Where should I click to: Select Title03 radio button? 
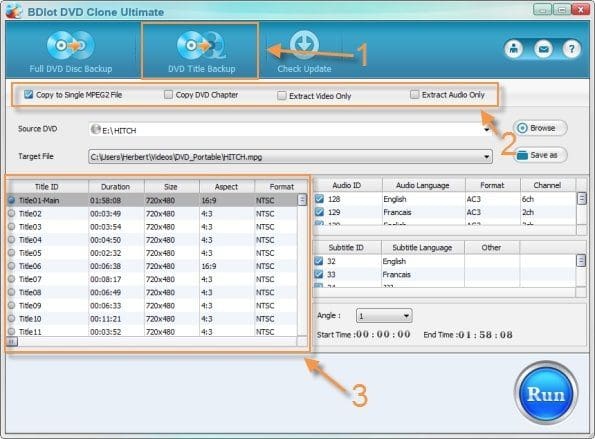pyautogui.click(x=11, y=227)
